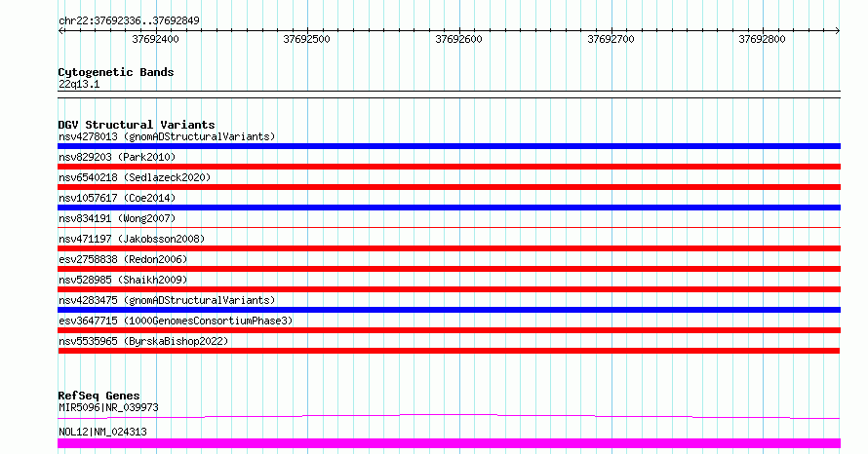This screenshot has width=868, height=454.
Task: Click the 22q13.1 band label
Action: point(79,84)
